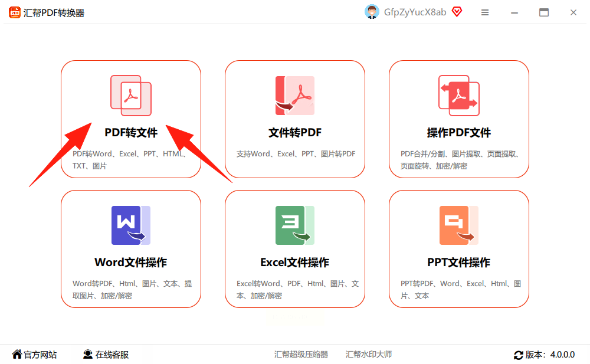The height and width of the screenshot is (364, 590).
Task: Launch the orange PPT文件操作 icon
Action: (x=459, y=225)
